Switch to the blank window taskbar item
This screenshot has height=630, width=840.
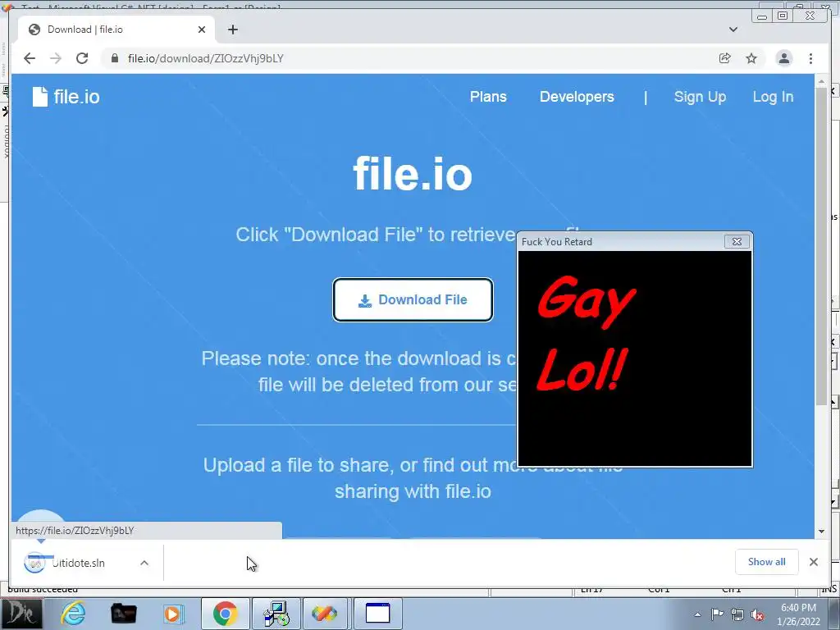(x=377, y=614)
